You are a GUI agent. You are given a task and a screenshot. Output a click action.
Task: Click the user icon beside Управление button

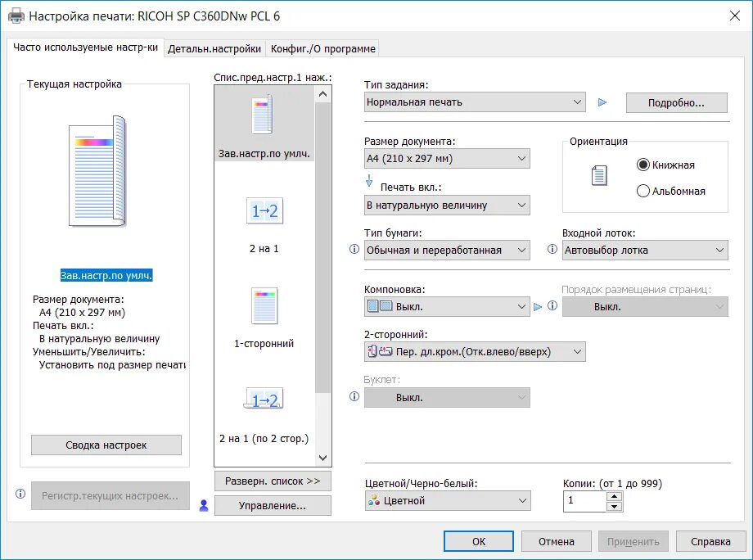(x=204, y=506)
